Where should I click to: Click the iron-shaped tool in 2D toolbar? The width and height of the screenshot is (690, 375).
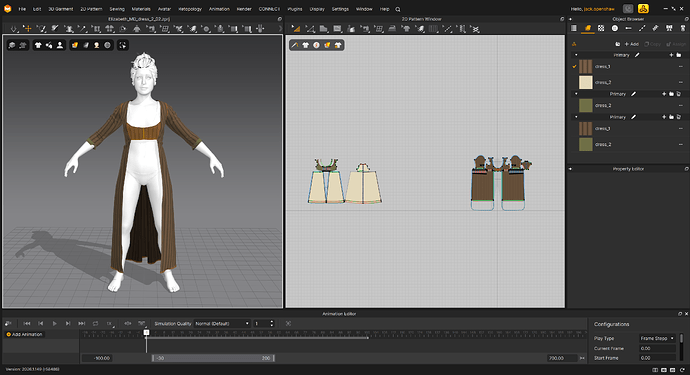392,29
